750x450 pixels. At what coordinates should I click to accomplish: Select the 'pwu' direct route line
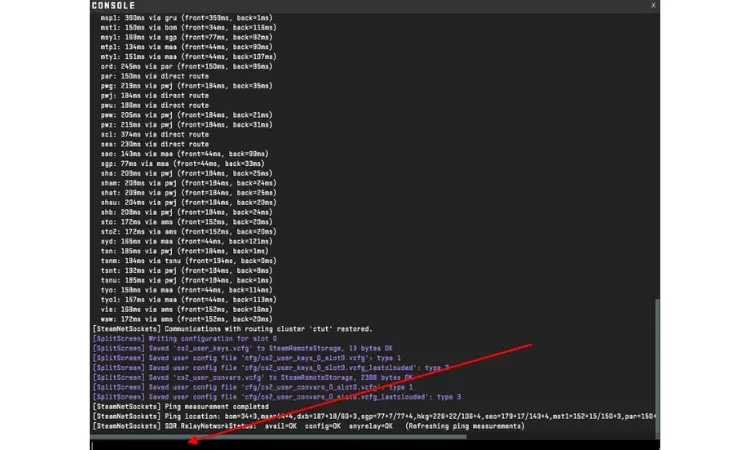154,105
